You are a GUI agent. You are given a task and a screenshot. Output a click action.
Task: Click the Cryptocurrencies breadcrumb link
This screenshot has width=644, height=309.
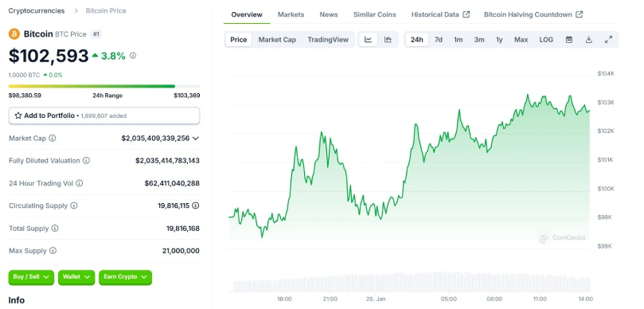pyautogui.click(x=37, y=10)
